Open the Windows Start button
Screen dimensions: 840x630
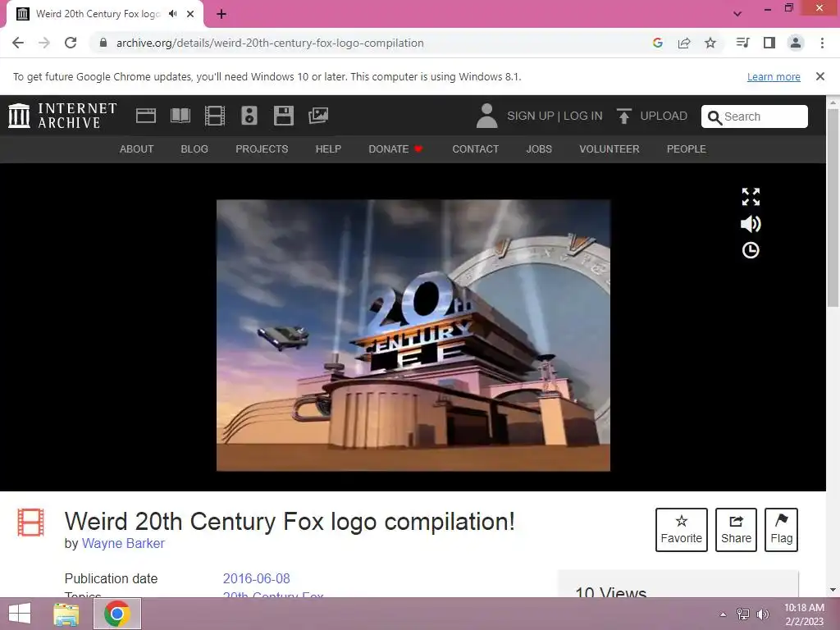coord(20,614)
